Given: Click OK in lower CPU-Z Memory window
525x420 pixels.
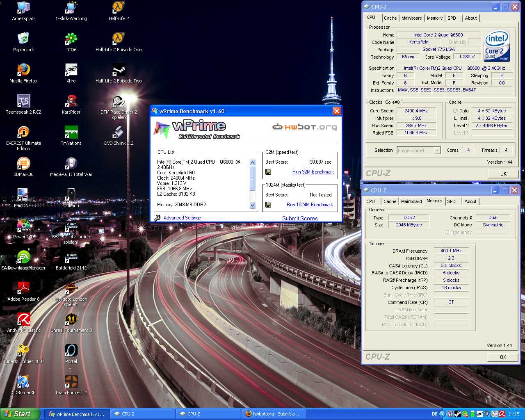Looking at the screenshot, I should [503, 357].
